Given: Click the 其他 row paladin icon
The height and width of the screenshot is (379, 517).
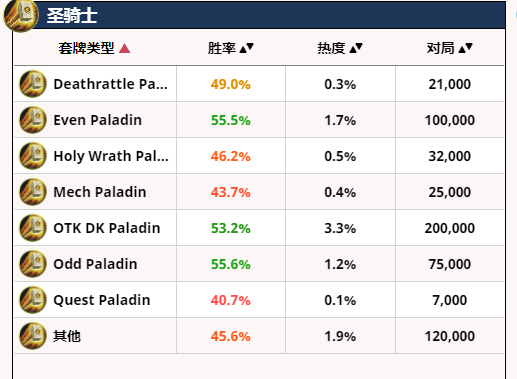Looking at the screenshot, I should click(x=33, y=336).
